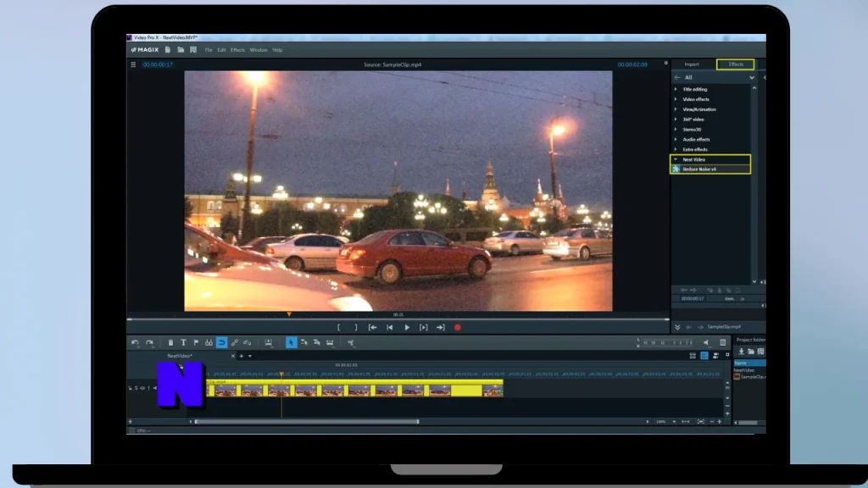Toggle the highlighted magnet snap button
The image size is (868, 488).
[x=221, y=343]
